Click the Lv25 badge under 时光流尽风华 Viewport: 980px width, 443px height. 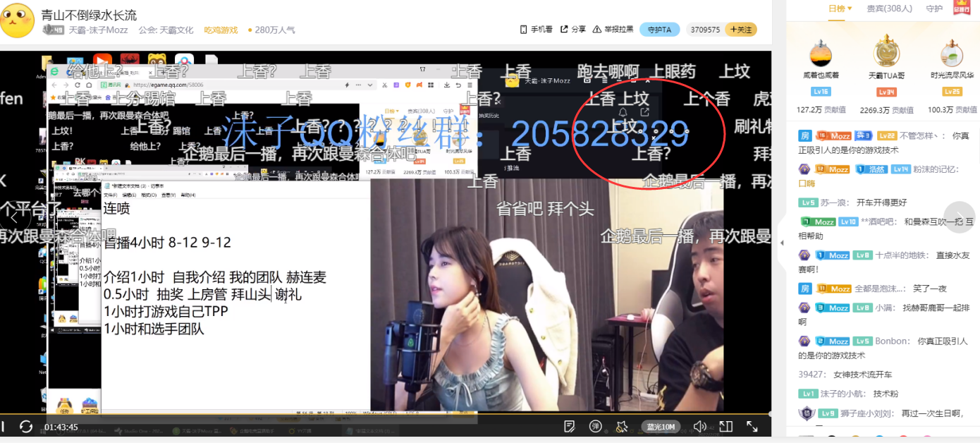coord(952,92)
